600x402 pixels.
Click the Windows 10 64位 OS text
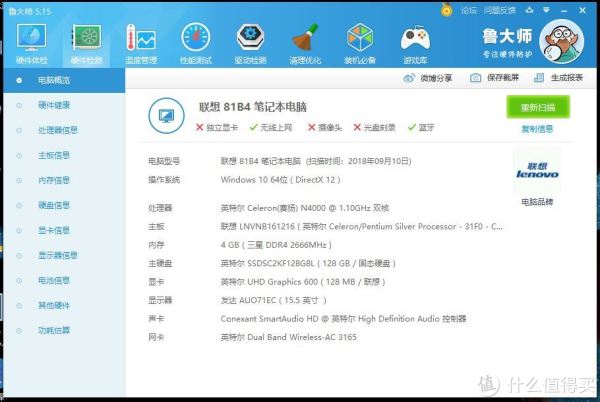coord(280,180)
